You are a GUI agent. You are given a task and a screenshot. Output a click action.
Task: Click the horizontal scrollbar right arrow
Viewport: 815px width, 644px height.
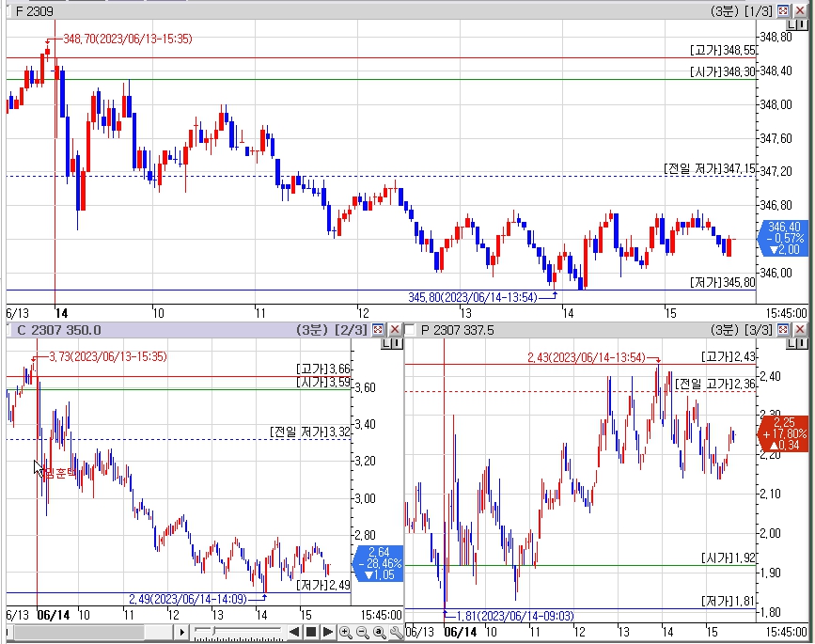[181, 632]
